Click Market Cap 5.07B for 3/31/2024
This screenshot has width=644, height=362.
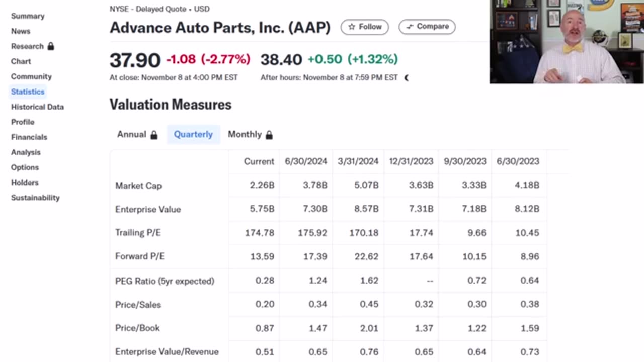(366, 185)
